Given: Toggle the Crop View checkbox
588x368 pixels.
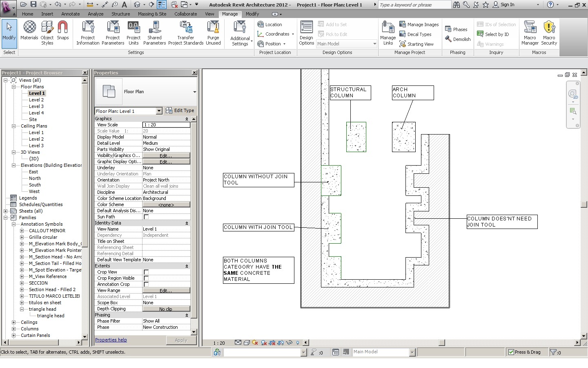Looking at the screenshot, I should pyautogui.click(x=146, y=272).
